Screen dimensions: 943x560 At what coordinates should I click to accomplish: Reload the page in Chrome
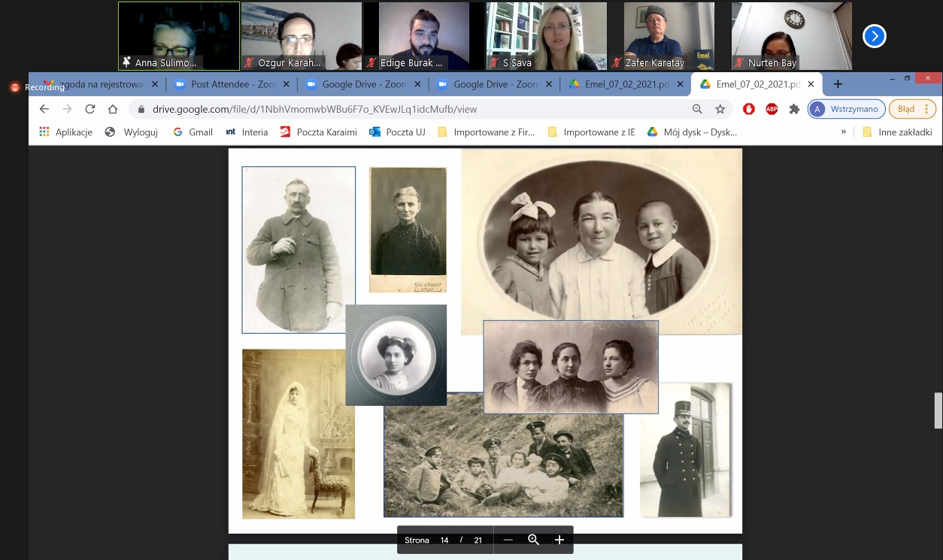pos(90,109)
